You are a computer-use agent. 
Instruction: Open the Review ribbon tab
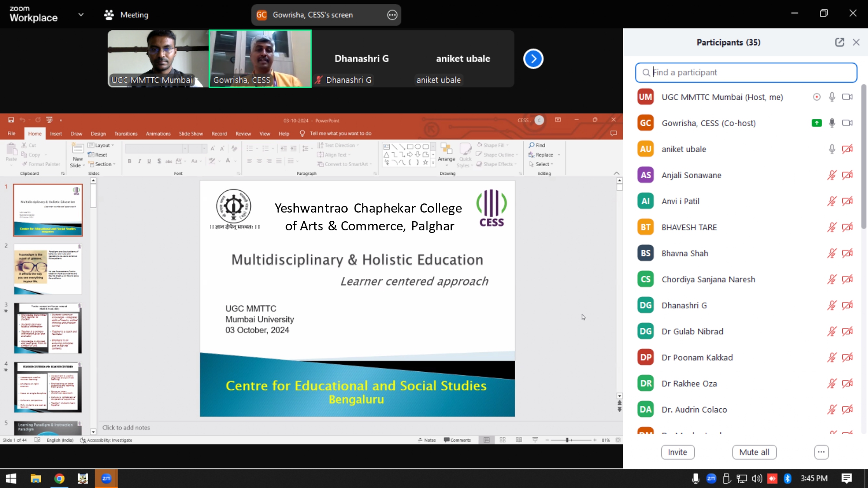coord(243,134)
